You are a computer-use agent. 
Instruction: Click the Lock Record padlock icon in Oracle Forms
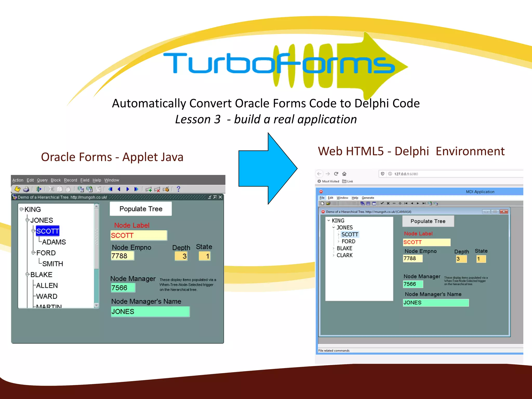pos(166,189)
